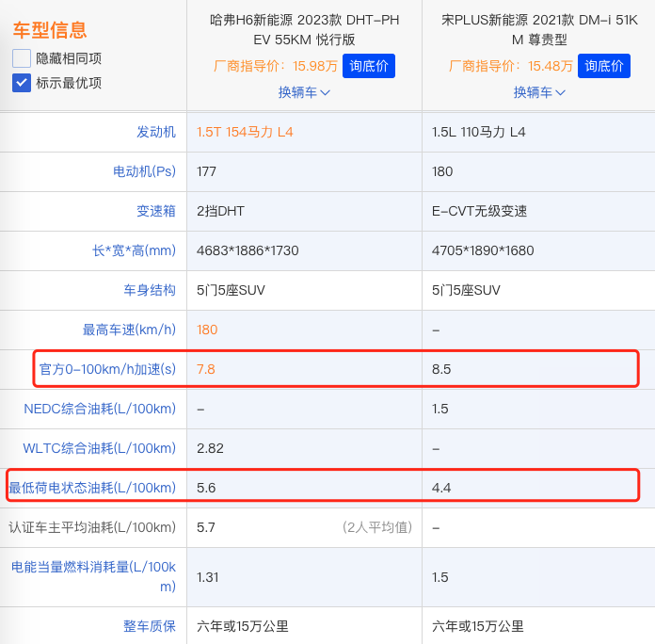The height and width of the screenshot is (644, 655).
Task: Open the 官方0-100km/h加速(s) parameter link
Action: pos(107,369)
